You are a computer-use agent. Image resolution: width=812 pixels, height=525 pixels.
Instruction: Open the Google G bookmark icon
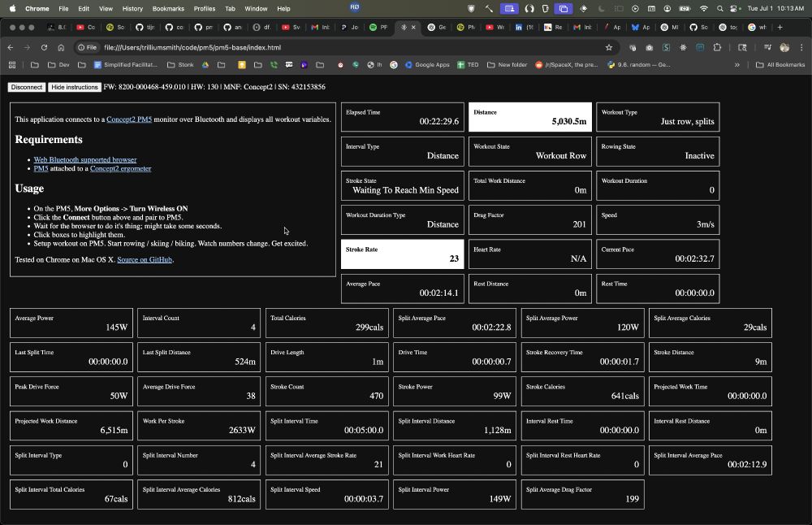pyautogui.click(x=394, y=65)
